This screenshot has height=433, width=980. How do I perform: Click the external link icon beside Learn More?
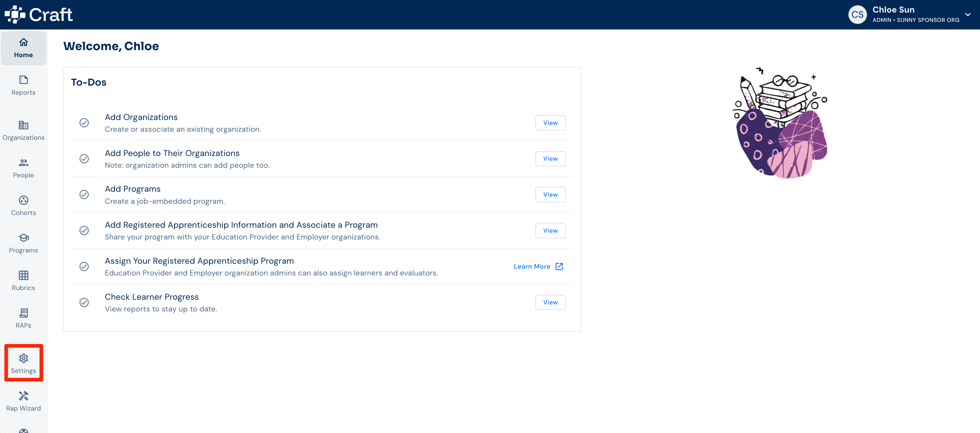[559, 266]
